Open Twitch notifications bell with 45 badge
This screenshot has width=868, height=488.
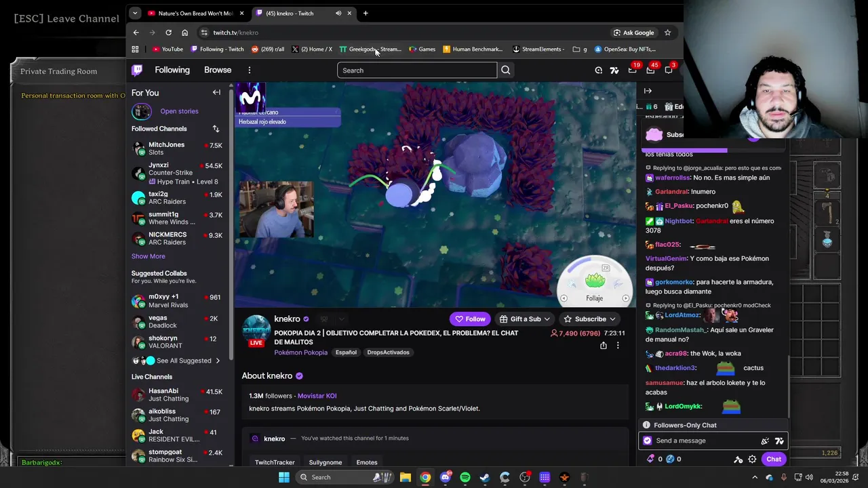[x=652, y=69]
